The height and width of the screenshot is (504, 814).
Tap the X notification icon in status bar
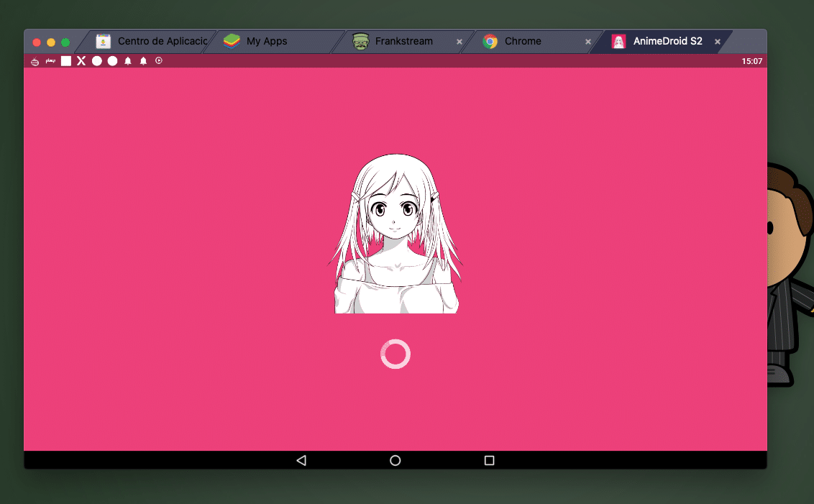(81, 61)
